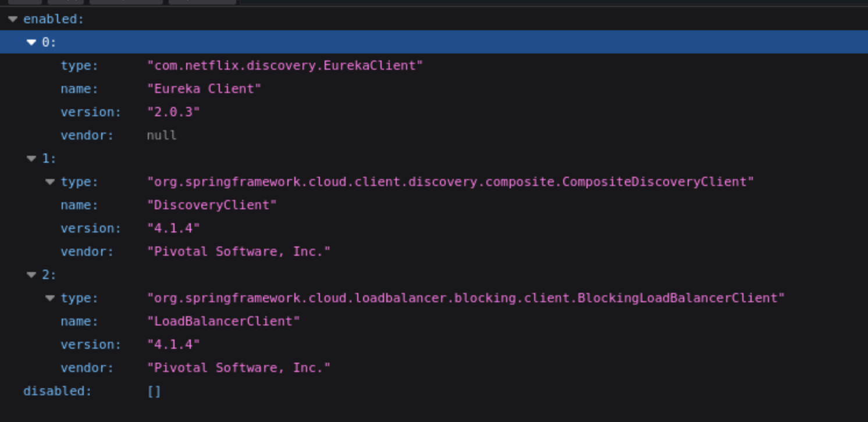
Task: Select the "com.netflix.discovery.EurekaClient" type value
Action: (x=284, y=66)
